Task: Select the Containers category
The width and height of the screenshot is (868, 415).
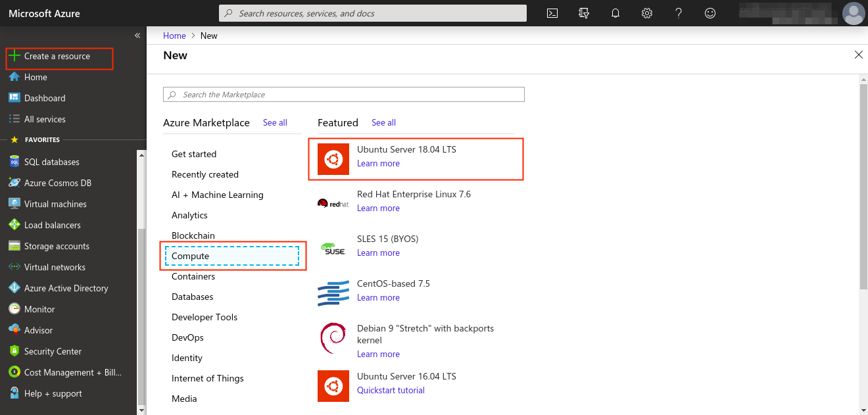Action: coord(193,276)
